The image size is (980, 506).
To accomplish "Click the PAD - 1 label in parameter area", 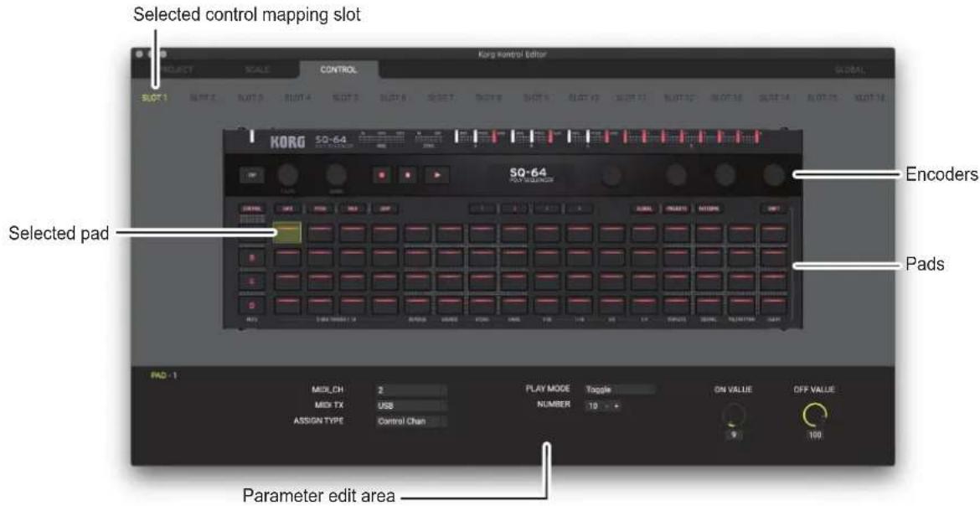I will pyautogui.click(x=163, y=375).
